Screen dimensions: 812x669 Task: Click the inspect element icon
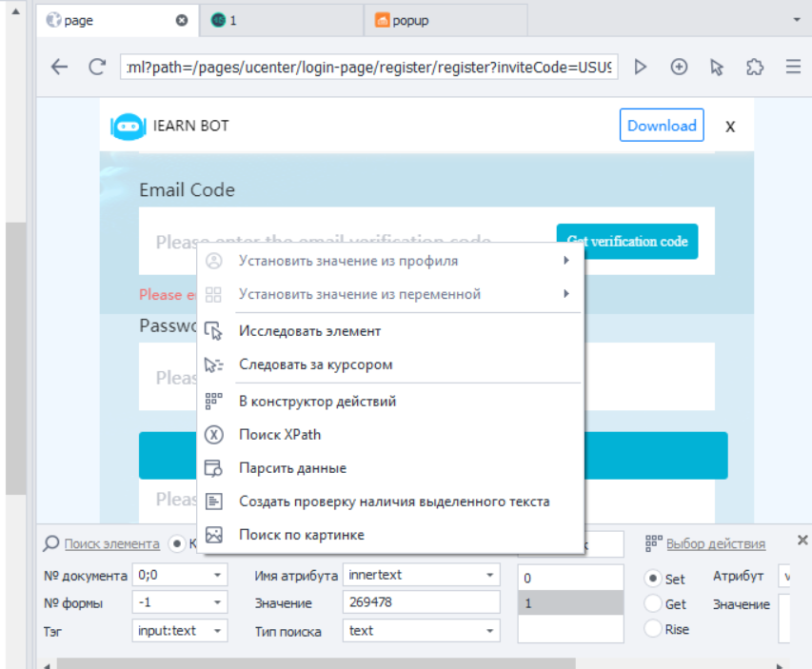click(213, 331)
